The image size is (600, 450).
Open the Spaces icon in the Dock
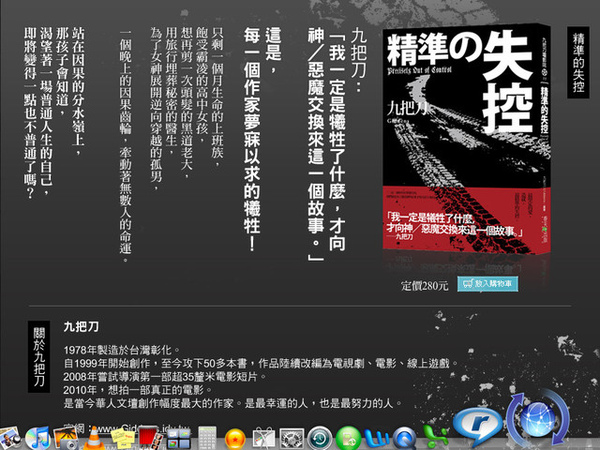click(179, 439)
